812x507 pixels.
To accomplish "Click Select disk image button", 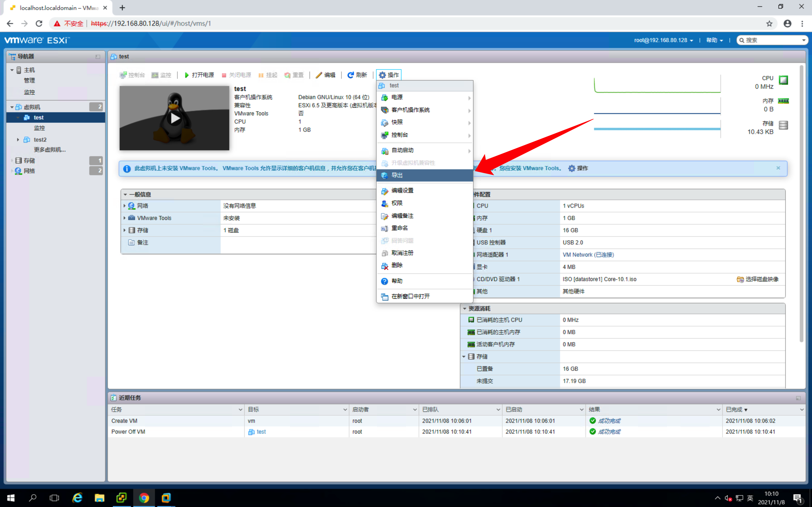I will 758,279.
